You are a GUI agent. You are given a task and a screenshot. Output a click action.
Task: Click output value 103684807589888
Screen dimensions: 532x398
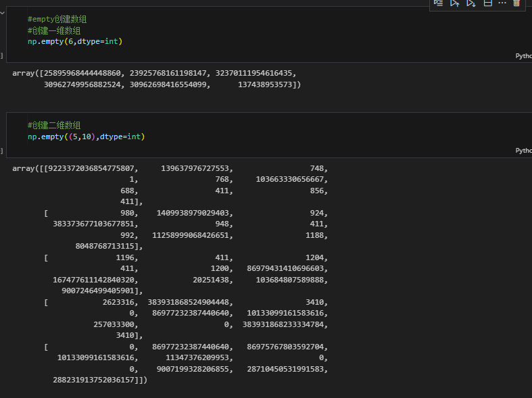(x=290, y=280)
